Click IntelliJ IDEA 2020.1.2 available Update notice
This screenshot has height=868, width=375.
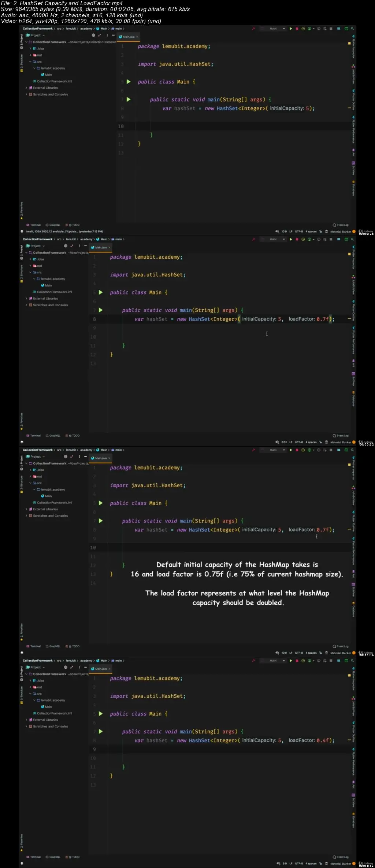point(64,232)
